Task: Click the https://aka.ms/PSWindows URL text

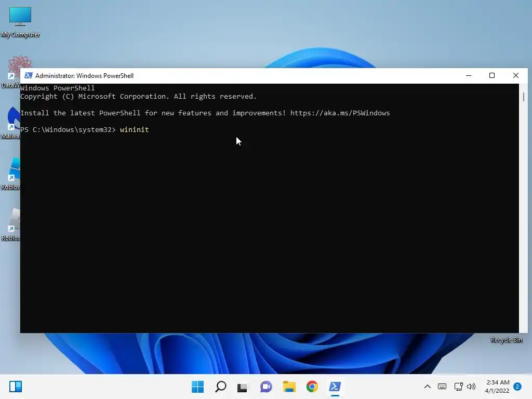Action: click(340, 113)
